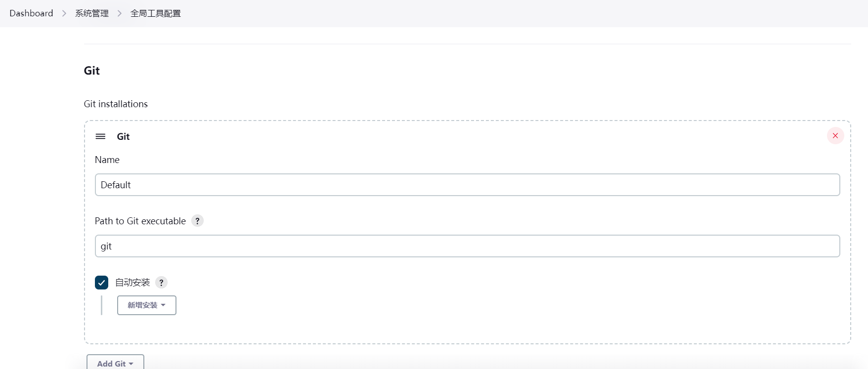Image resolution: width=868 pixels, height=369 pixels.
Task: Focus the Name field containing Default
Action: [x=467, y=185]
